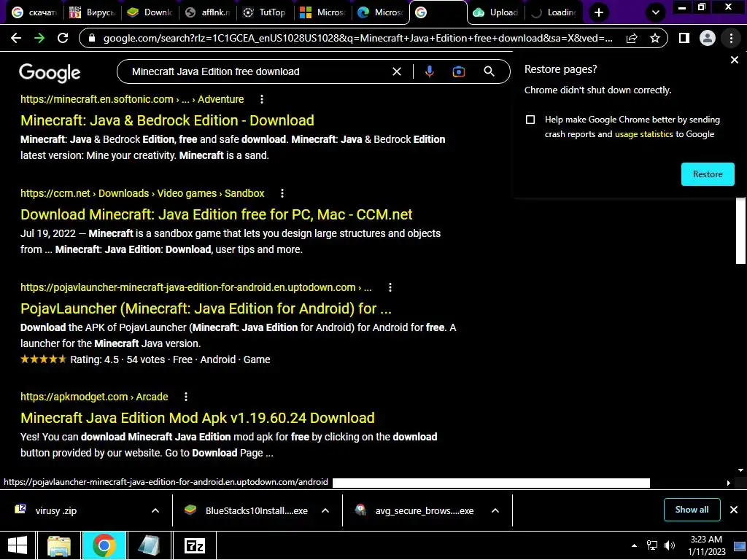747x560 pixels.
Task: Close the downloads bar
Action: [734, 510]
